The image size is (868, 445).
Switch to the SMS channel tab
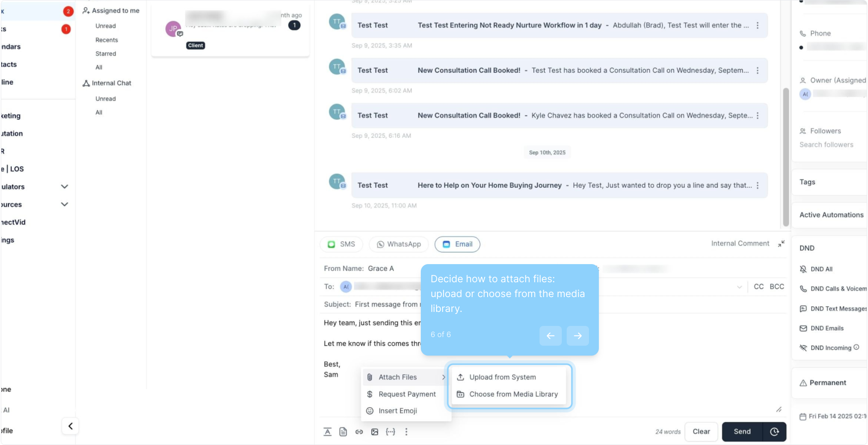(341, 244)
